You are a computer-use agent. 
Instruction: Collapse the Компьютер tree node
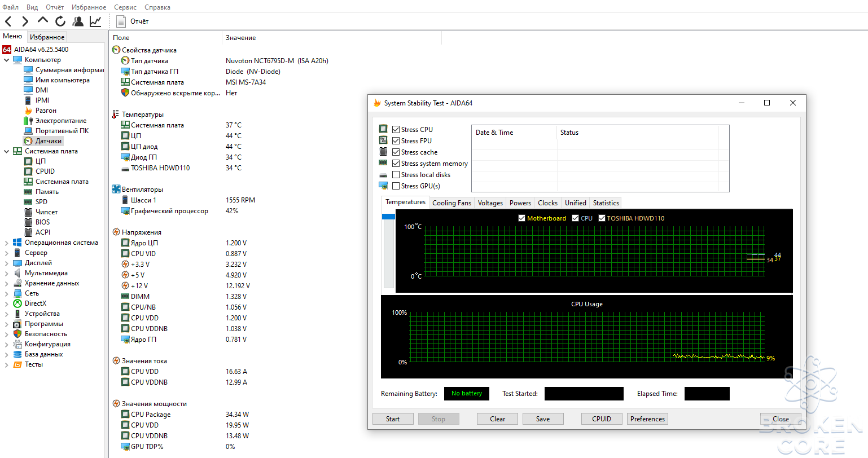click(6, 60)
